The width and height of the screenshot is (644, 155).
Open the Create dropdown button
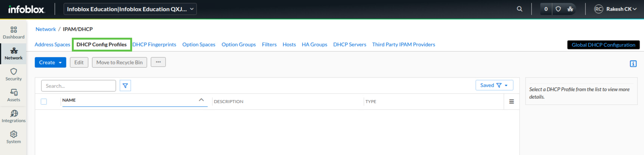[51, 62]
